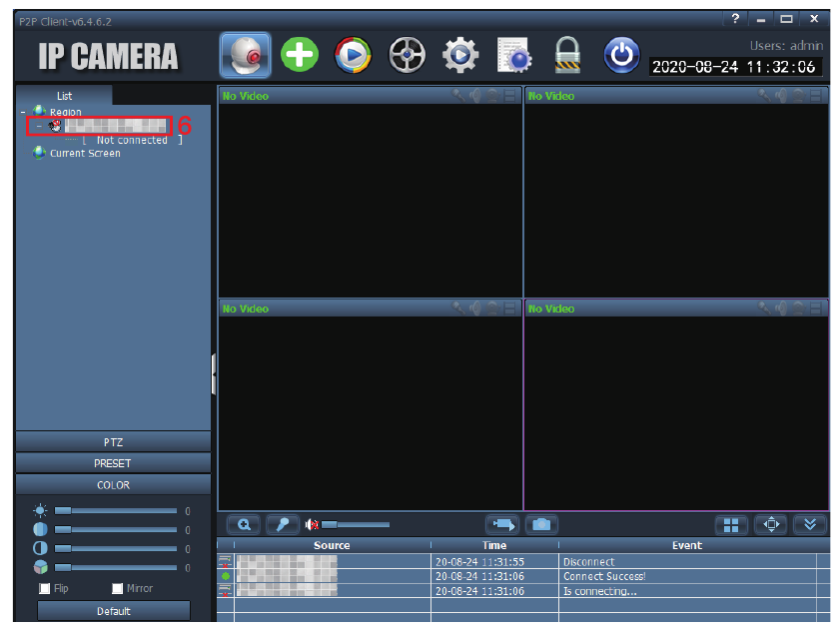Click the blue power logout icon
The image size is (840, 627).
coord(621,55)
